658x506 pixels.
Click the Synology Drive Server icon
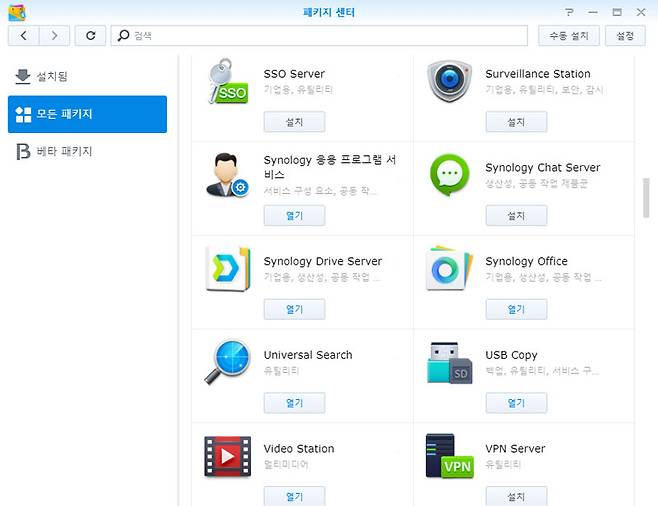(228, 269)
